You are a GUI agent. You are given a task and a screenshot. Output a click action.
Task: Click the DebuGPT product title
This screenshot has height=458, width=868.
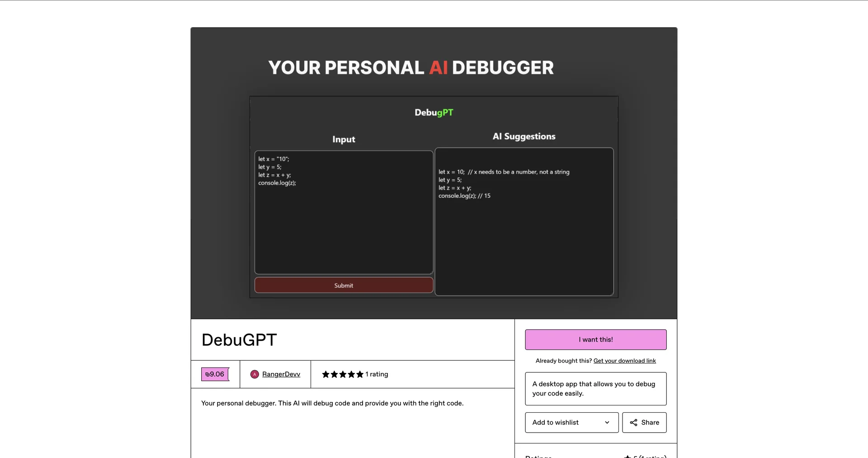239,340
